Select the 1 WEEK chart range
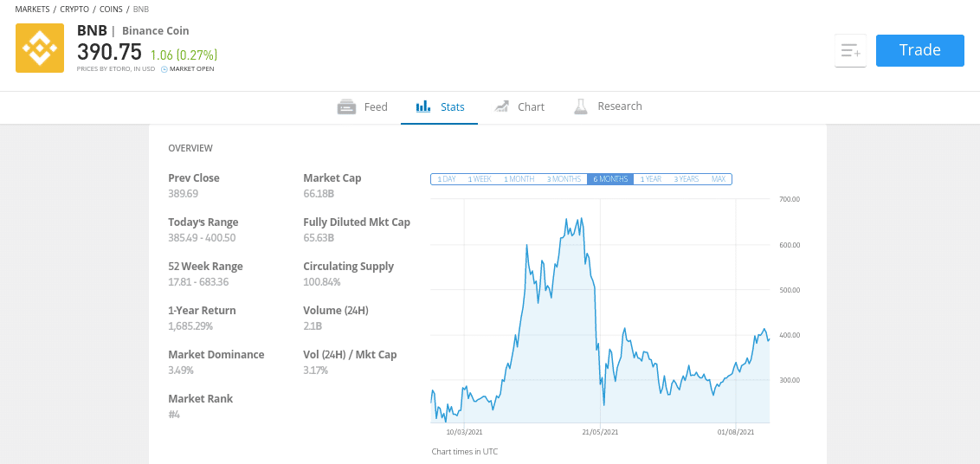 pyautogui.click(x=480, y=179)
